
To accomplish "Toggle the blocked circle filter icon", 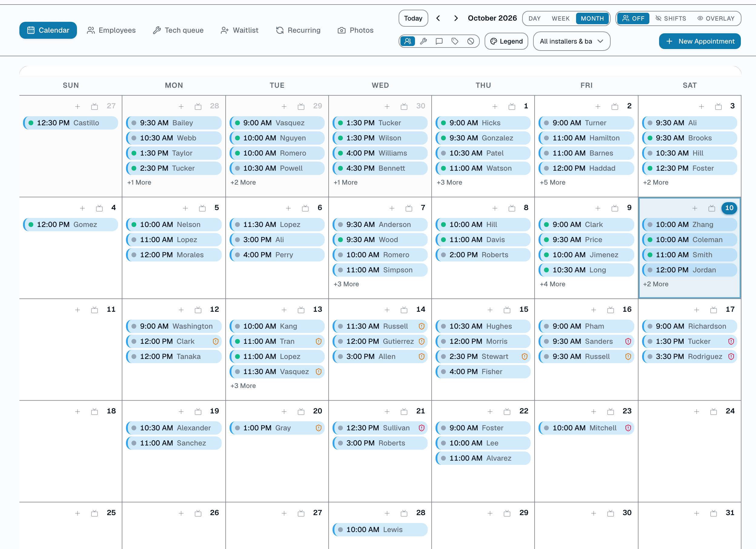I will (x=470, y=41).
